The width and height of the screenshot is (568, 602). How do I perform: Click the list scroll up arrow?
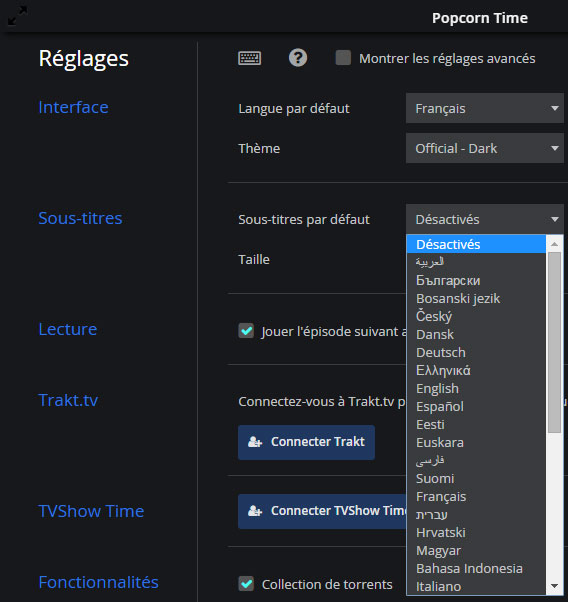click(x=554, y=244)
